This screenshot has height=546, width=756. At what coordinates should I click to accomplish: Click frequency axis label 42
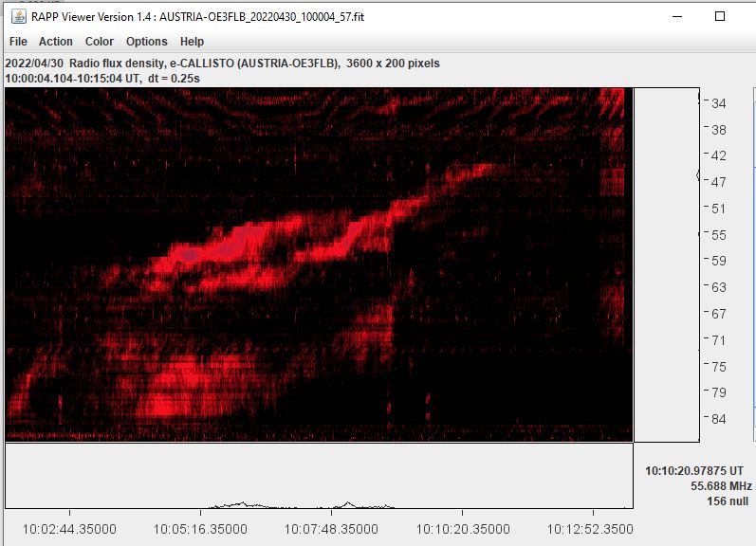point(718,156)
